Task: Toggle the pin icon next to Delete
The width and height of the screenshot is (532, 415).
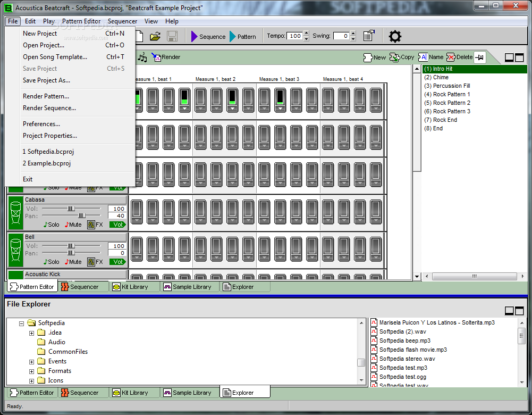Action: coord(479,57)
